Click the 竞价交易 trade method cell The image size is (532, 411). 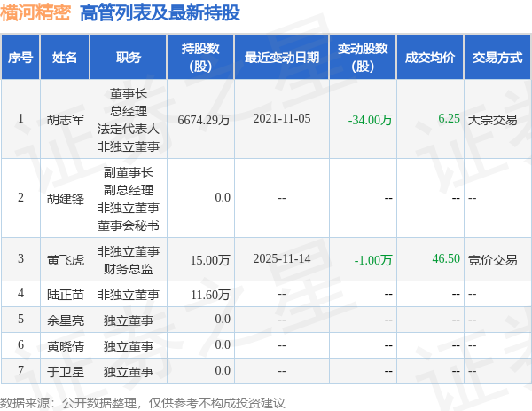[x=492, y=260]
